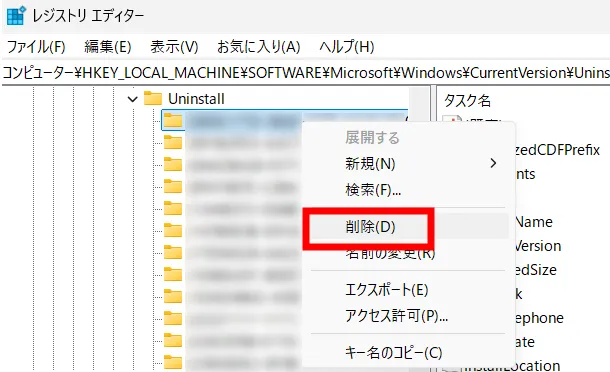This screenshot has height=372, width=610.
Task: Open the 表示(V) menu
Action: point(174,47)
